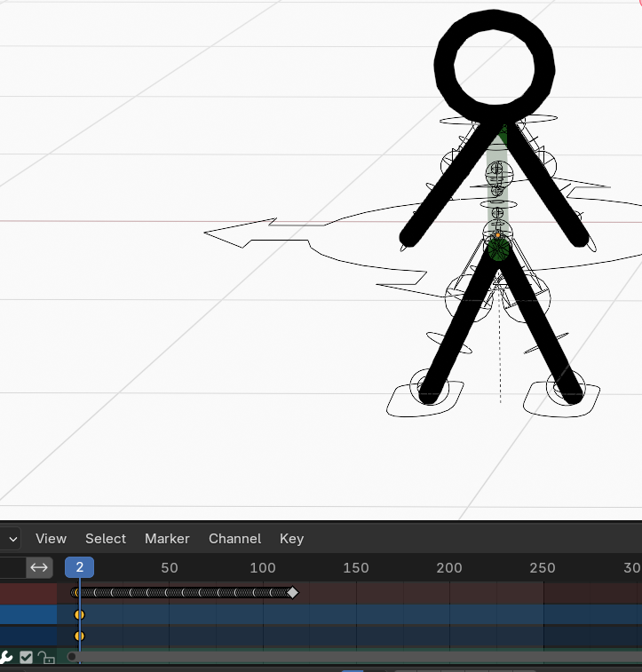Open the Select menu
The image size is (642, 672).
click(106, 539)
